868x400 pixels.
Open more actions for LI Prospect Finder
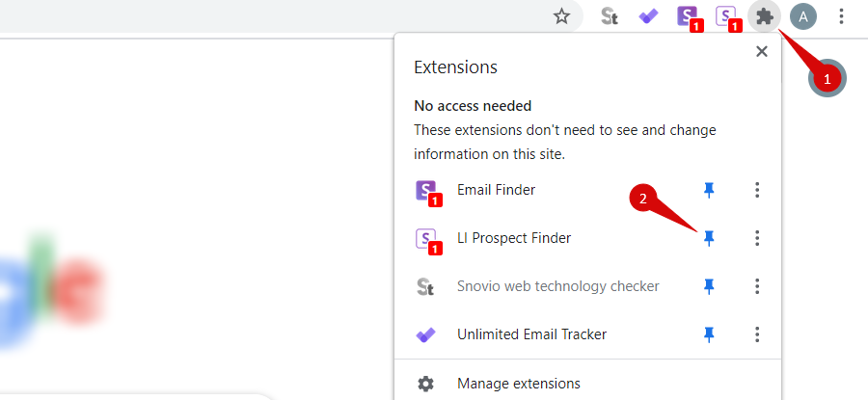click(x=757, y=238)
